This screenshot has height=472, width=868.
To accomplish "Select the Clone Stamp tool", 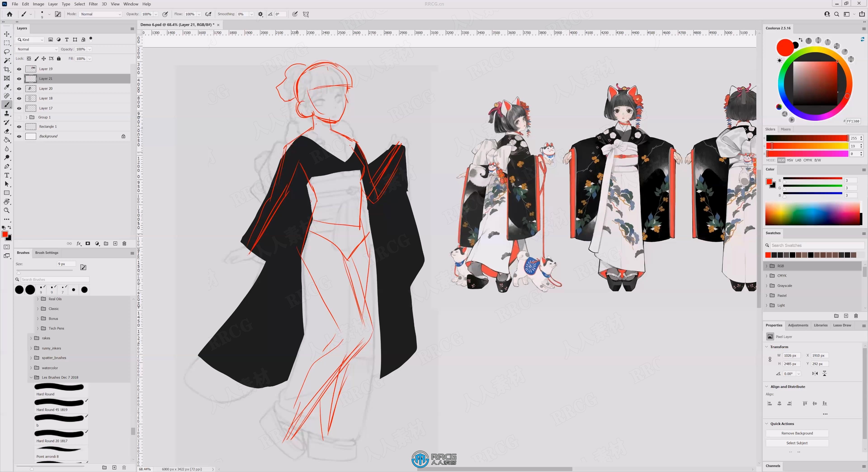I will coord(7,113).
